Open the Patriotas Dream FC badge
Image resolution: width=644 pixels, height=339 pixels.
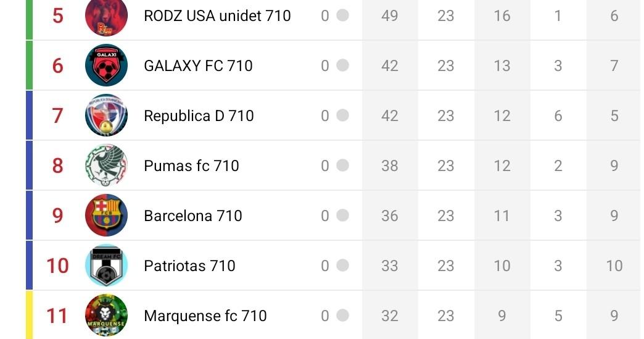pyautogui.click(x=106, y=266)
